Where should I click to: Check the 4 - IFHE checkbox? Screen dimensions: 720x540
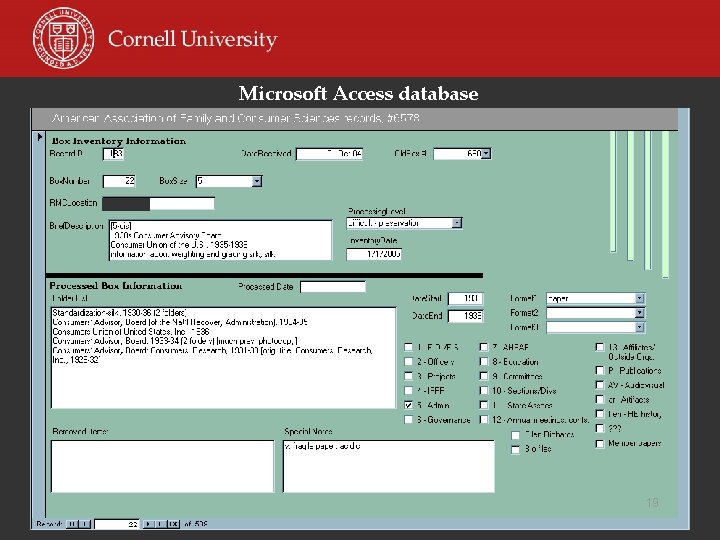408,390
